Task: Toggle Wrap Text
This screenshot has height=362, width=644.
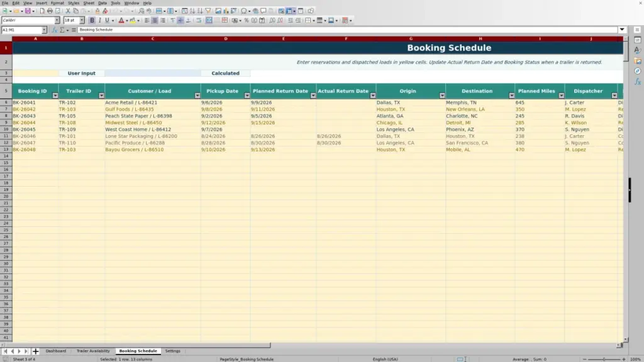Action: (199, 20)
